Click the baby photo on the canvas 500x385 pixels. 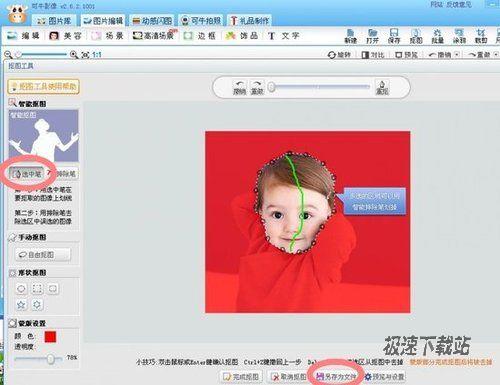point(308,222)
